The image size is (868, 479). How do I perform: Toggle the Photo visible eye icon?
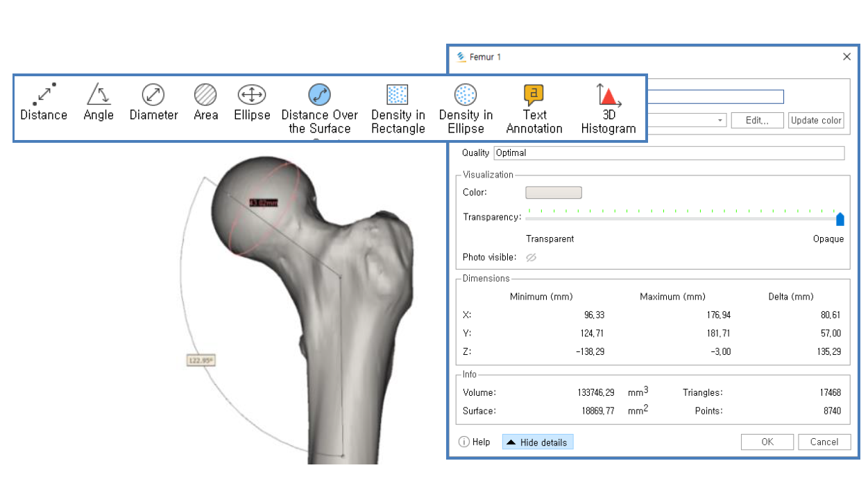[531, 257]
